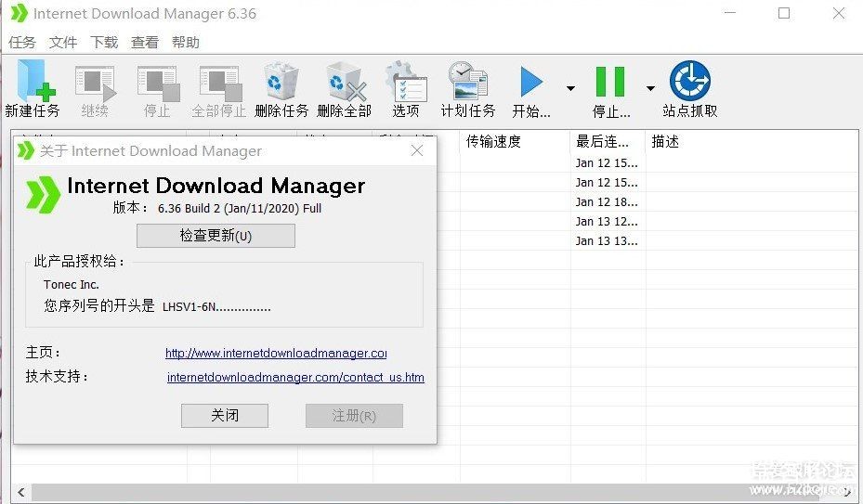This screenshot has height=504, width=863.
Task: Click the IDM logo in main title bar
Action: (19, 13)
